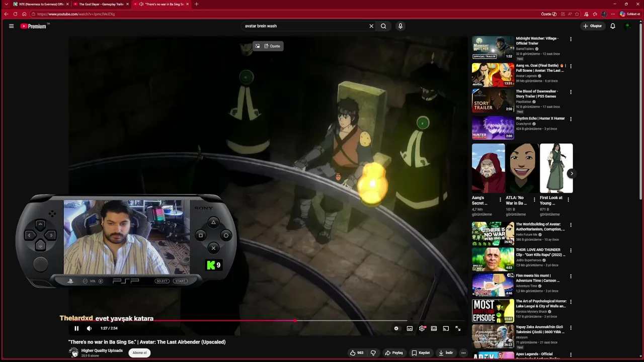The image size is (644, 362).
Task: Open options menu for Aang vs. Ozai video
Action: click(571, 66)
